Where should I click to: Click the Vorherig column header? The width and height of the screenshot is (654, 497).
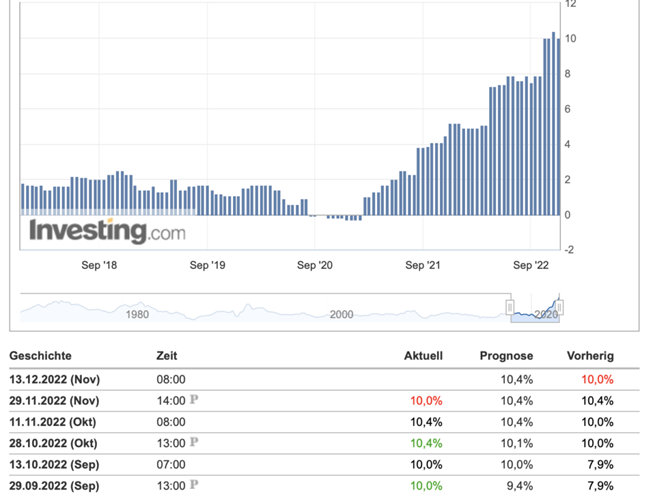coord(591,356)
